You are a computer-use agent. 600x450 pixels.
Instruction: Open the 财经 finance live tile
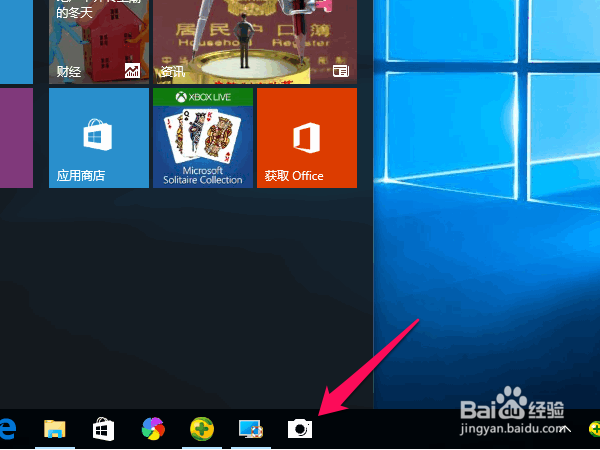click(99, 42)
